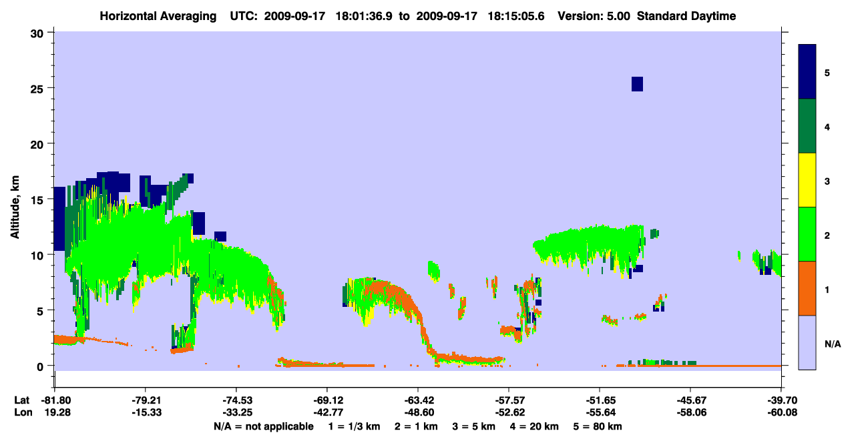This screenshot has width=868, height=445.
Task: Click the longitude value '-42.77'
Action: [x=327, y=413]
